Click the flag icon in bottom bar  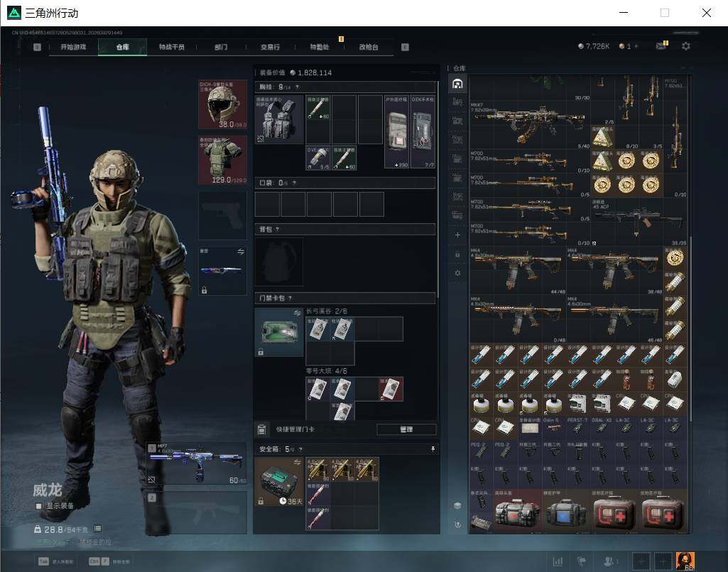tap(581, 561)
